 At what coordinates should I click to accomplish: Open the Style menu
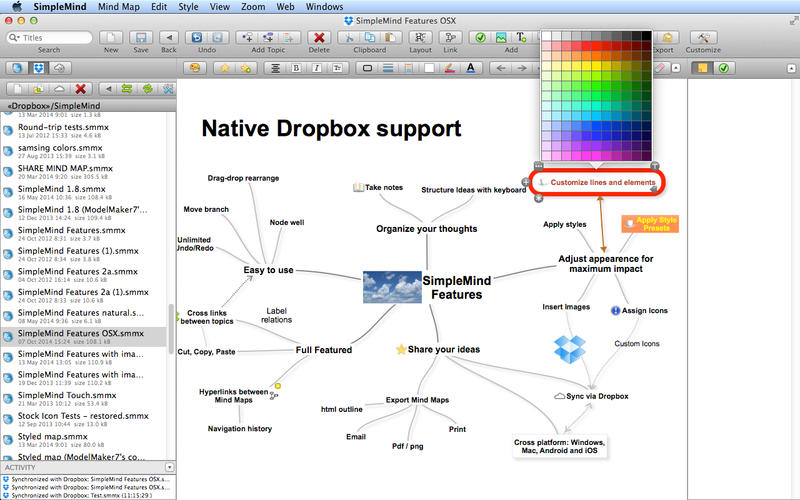click(x=188, y=6)
